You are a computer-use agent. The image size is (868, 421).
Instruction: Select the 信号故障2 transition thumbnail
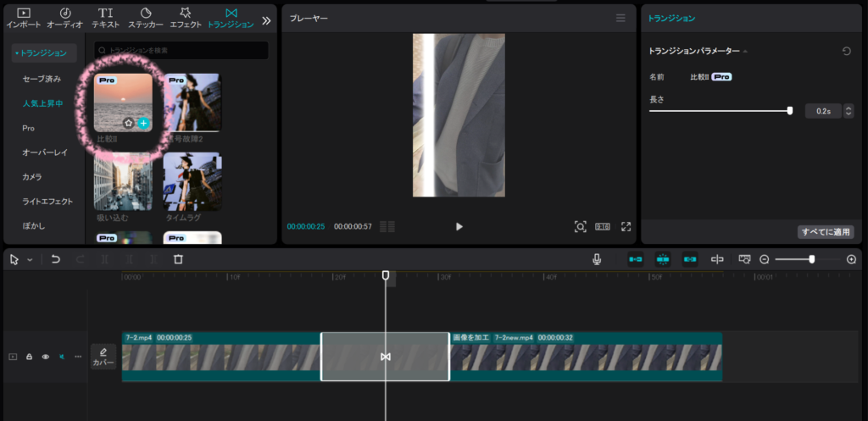192,102
